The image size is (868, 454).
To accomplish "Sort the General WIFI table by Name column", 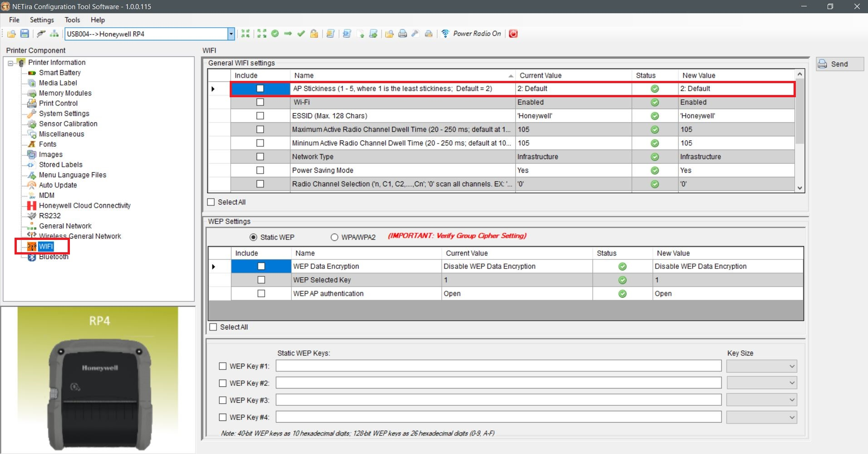I will (x=403, y=75).
